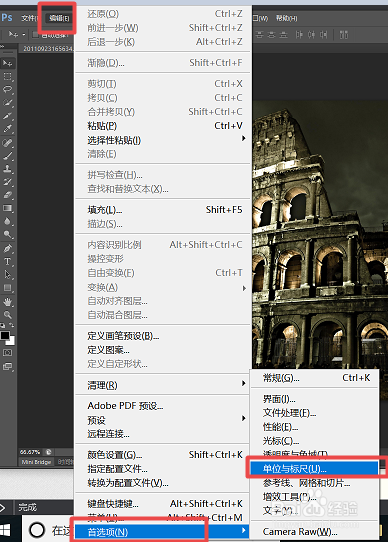Expand the 选择性粘贴(I) submenu
Image resolution: width=388 pixels, height=542 pixels.
coord(163,140)
